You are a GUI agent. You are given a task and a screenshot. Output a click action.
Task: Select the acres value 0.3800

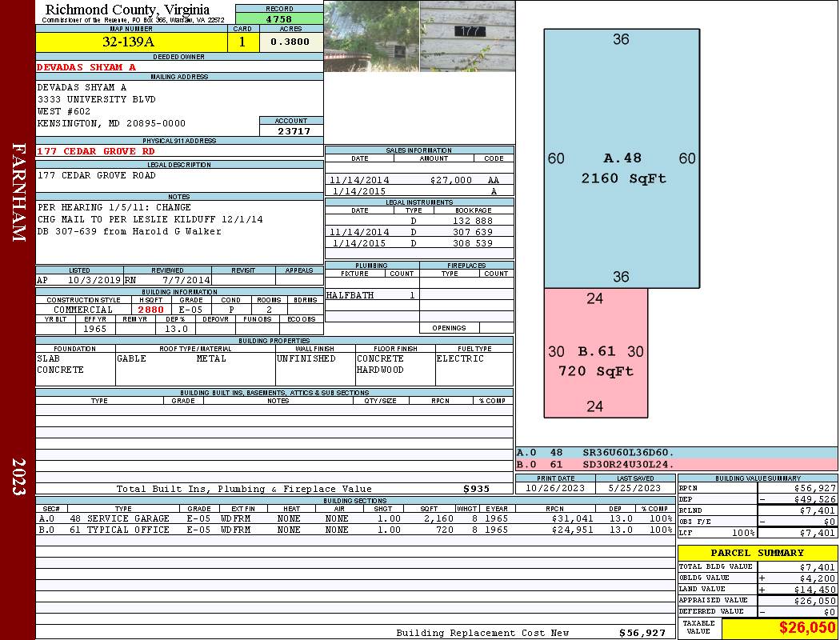pyautogui.click(x=290, y=42)
